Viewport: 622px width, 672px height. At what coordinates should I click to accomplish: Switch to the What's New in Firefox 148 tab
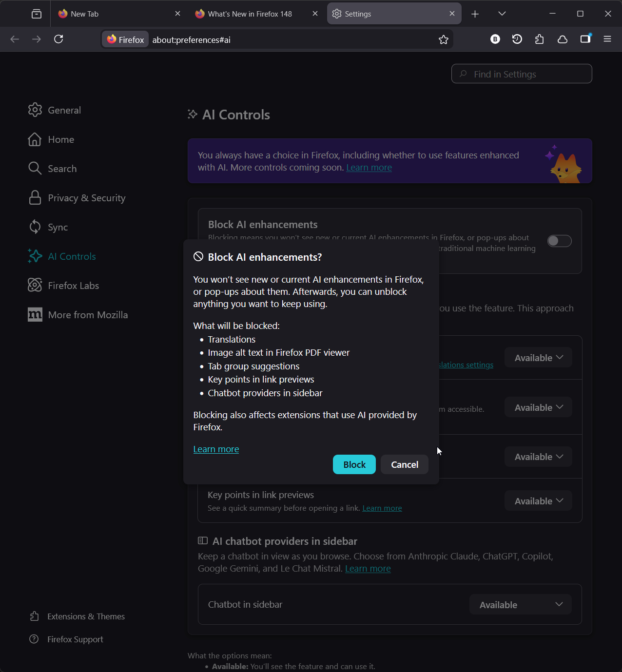pyautogui.click(x=250, y=14)
